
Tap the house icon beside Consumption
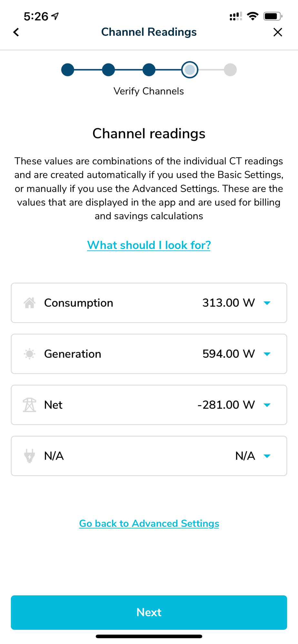[x=29, y=303]
